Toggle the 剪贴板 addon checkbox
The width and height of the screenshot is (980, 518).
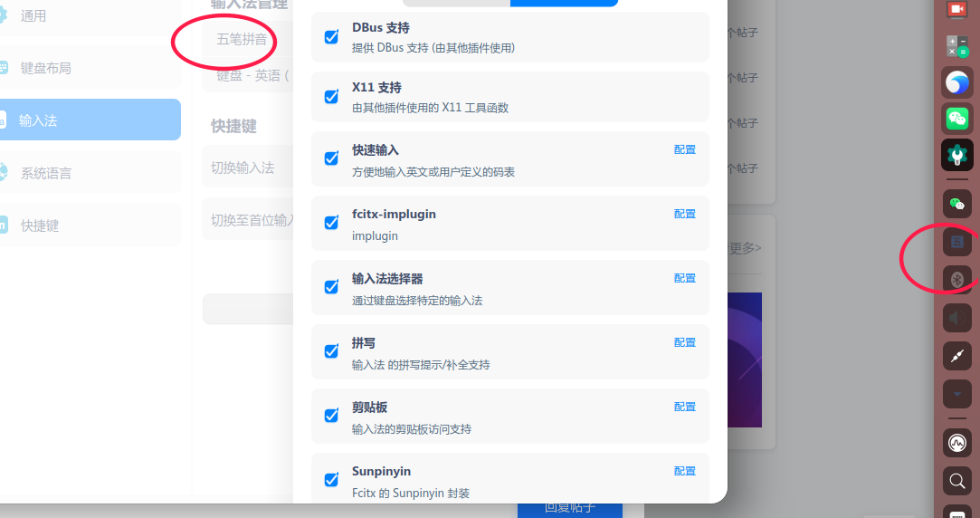(332, 416)
